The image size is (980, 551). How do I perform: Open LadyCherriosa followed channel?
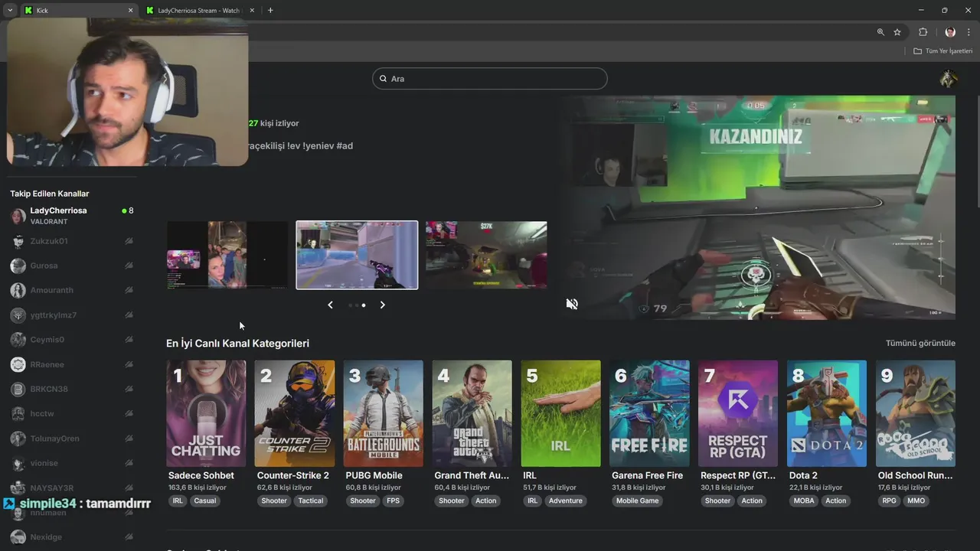[72, 216]
